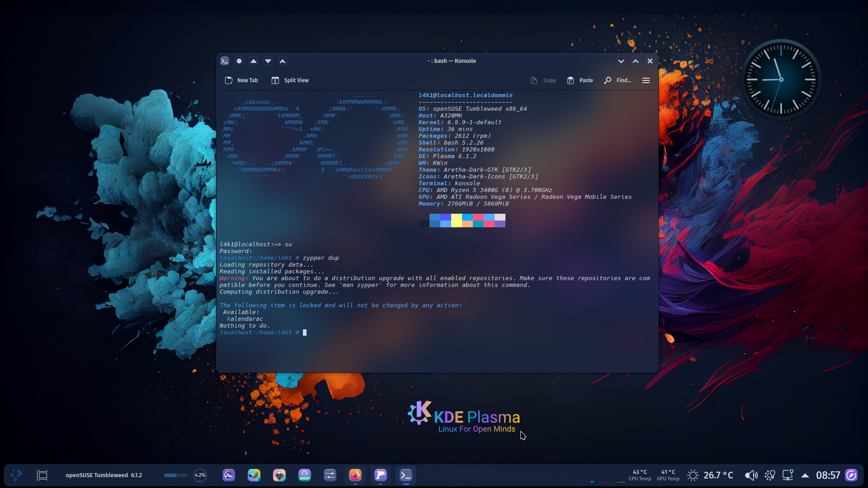868x488 pixels.
Task: Expand hidden system tray icons arrow
Action: (x=805, y=475)
